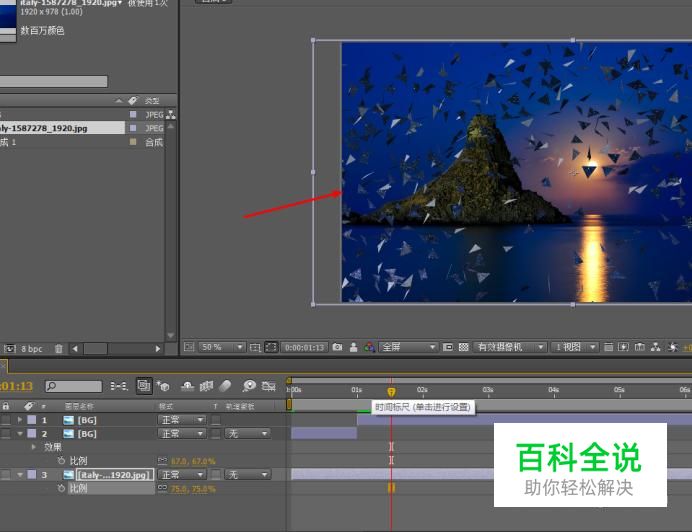Toggle the Shy layers icon in timeline
692x532 pixels.
pyautogui.click(x=188, y=386)
